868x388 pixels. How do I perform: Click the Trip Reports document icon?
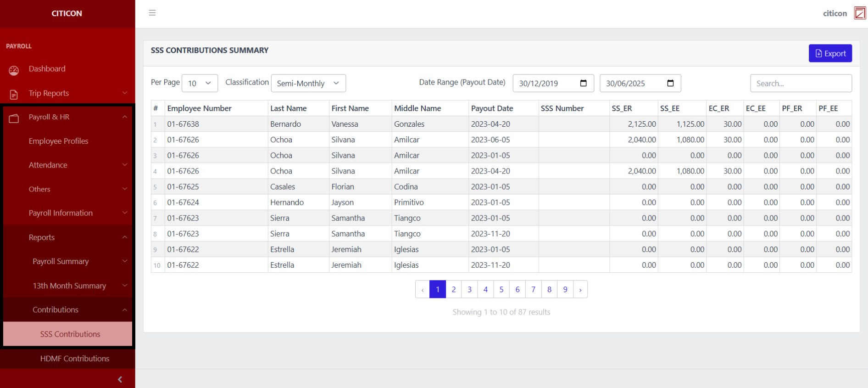point(14,94)
